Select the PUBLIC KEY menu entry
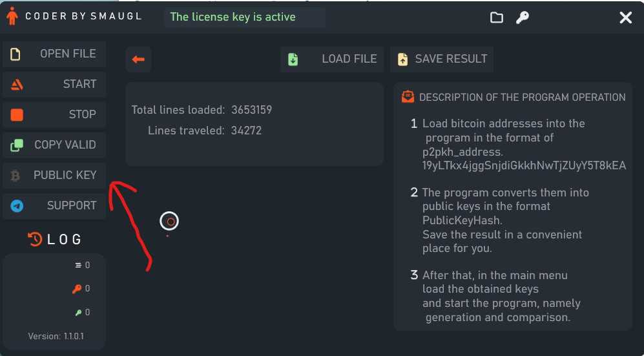Image resolution: width=644 pixels, height=356 pixels. 54,175
